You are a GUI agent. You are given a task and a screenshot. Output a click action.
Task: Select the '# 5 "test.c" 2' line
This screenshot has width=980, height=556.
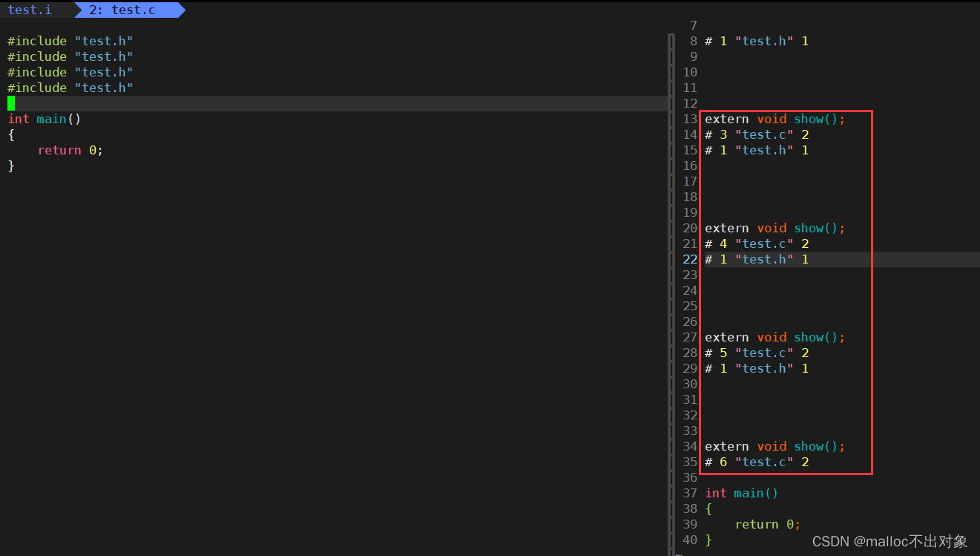(757, 353)
